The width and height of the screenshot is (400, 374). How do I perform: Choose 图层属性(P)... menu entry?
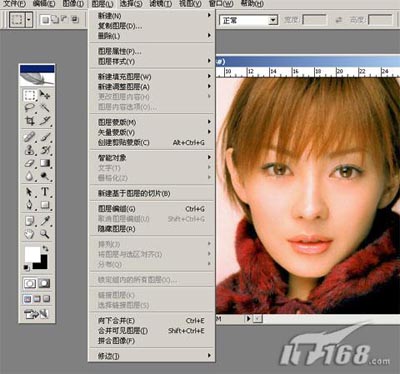[x=152, y=51]
